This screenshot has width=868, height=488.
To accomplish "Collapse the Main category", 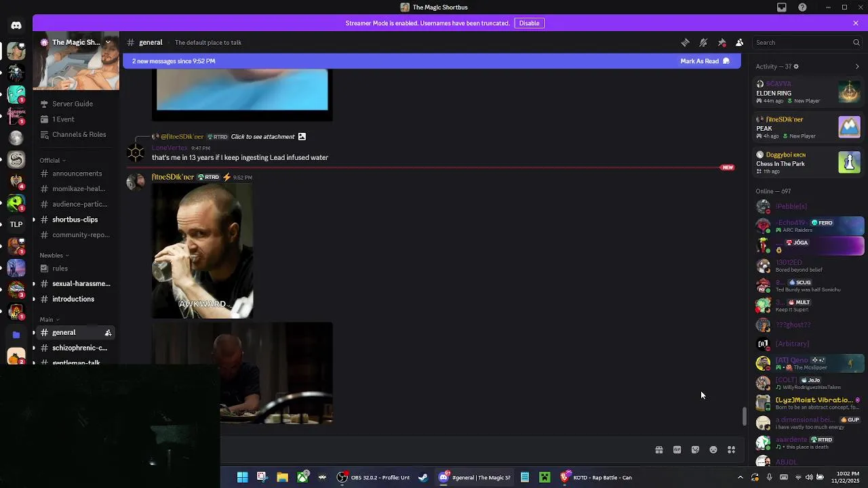I will [x=50, y=319].
